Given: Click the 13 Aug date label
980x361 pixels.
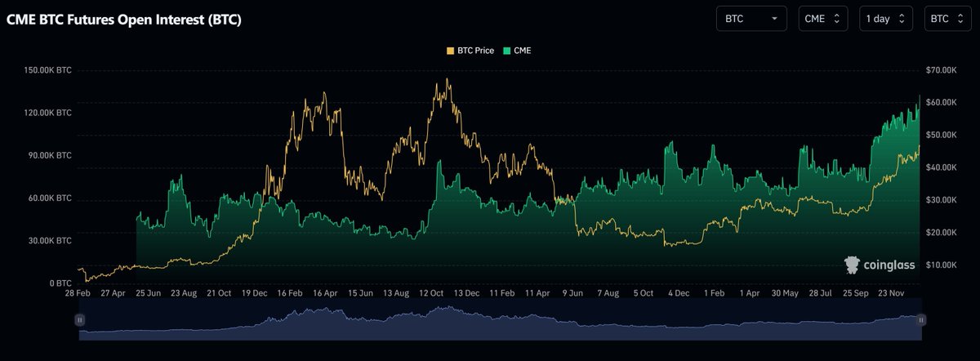Looking at the screenshot, I should [x=396, y=292].
